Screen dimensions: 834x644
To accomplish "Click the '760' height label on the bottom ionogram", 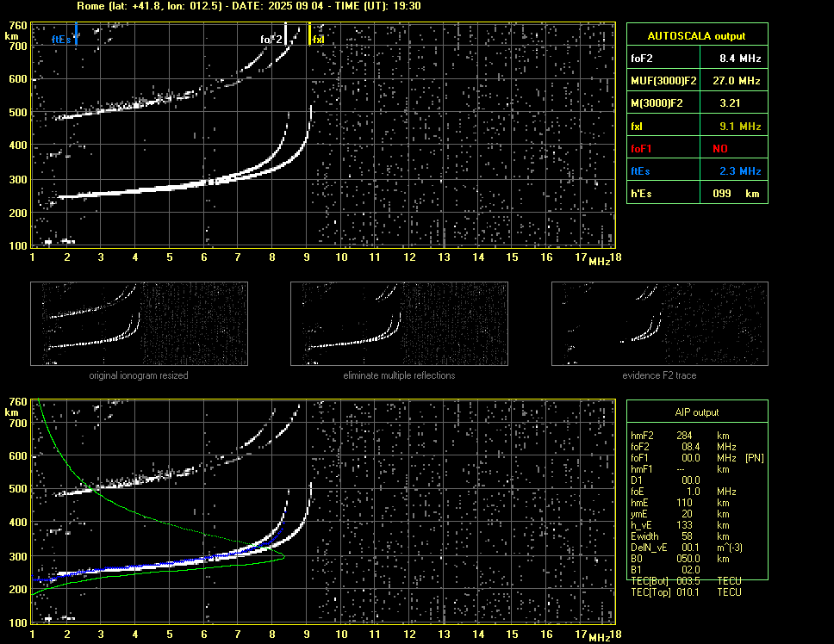I will pyautogui.click(x=18, y=402).
